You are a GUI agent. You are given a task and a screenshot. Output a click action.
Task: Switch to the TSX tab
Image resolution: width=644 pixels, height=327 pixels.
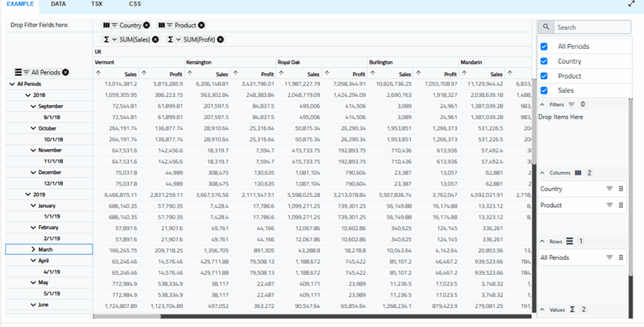point(97,4)
